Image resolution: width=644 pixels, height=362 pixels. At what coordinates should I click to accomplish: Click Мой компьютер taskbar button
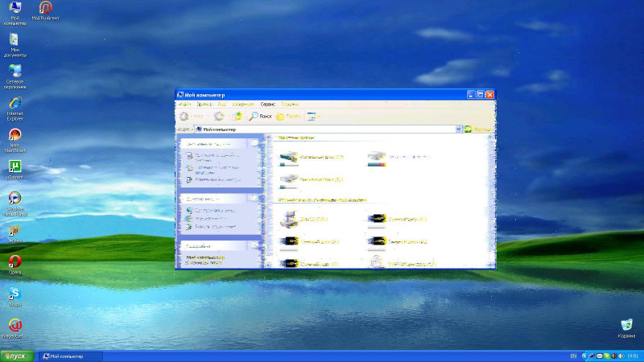(x=71, y=356)
